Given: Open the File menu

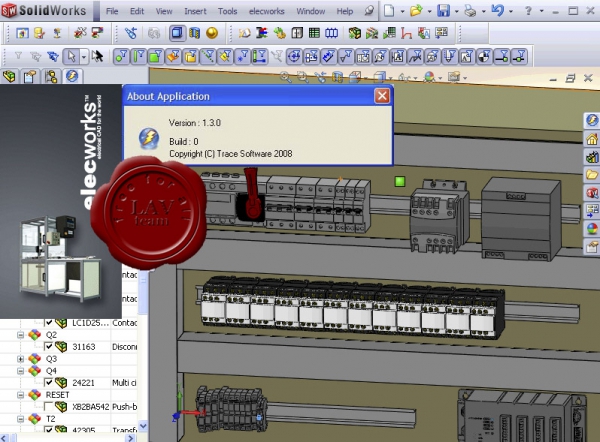Looking at the screenshot, I should pyautogui.click(x=112, y=11).
